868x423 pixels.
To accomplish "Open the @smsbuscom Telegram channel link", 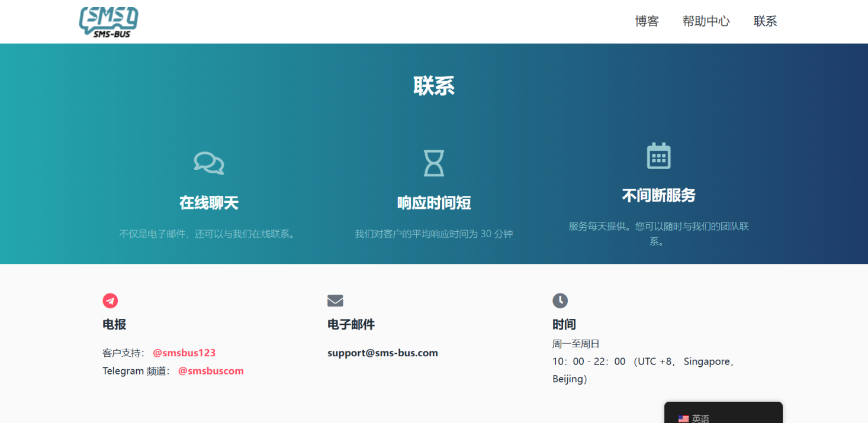I will point(211,371).
